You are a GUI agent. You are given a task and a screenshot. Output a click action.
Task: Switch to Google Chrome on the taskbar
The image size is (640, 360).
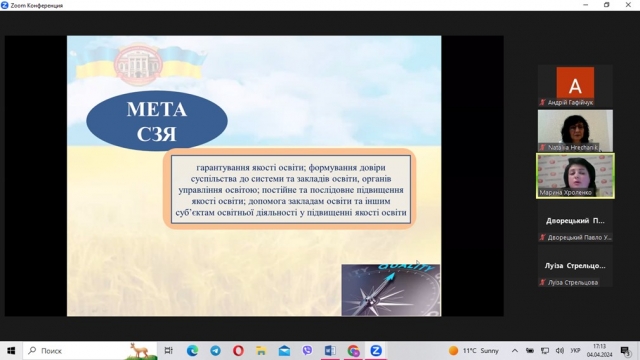(x=353, y=351)
